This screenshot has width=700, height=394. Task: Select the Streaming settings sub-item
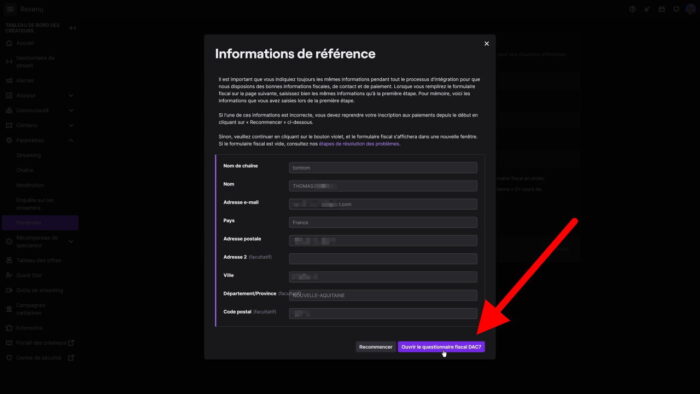point(29,155)
